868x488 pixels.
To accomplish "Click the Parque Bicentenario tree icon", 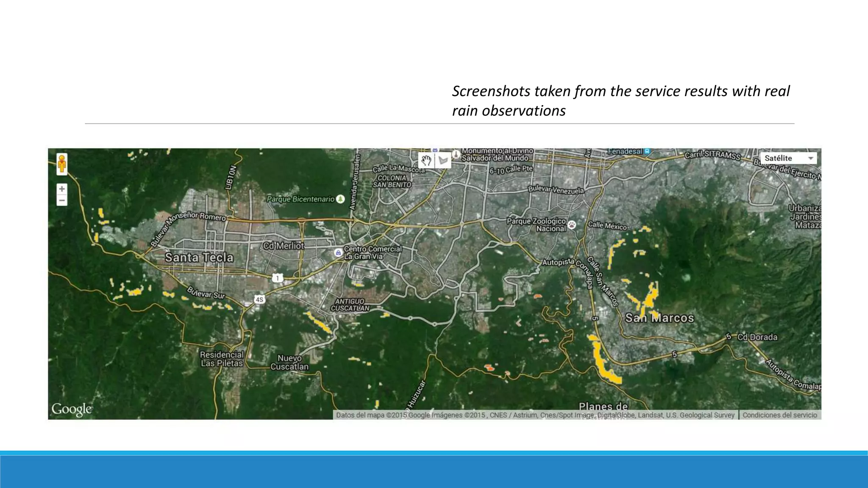I will click(x=340, y=199).
